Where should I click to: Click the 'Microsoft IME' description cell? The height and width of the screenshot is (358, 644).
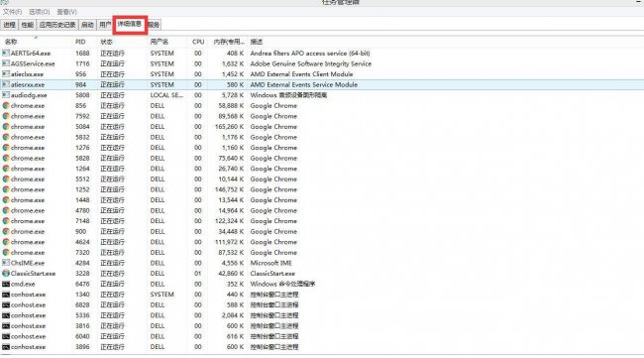tap(271, 263)
